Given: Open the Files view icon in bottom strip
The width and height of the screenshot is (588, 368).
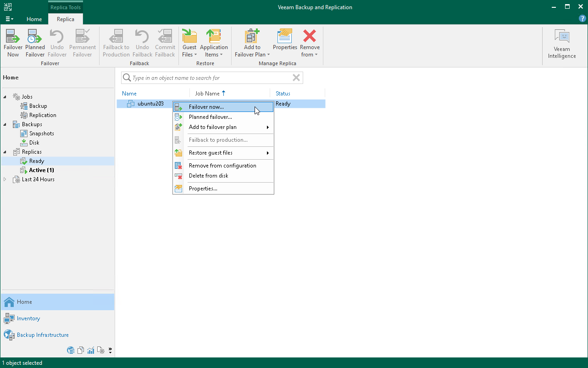Looking at the screenshot, I should tap(81, 351).
